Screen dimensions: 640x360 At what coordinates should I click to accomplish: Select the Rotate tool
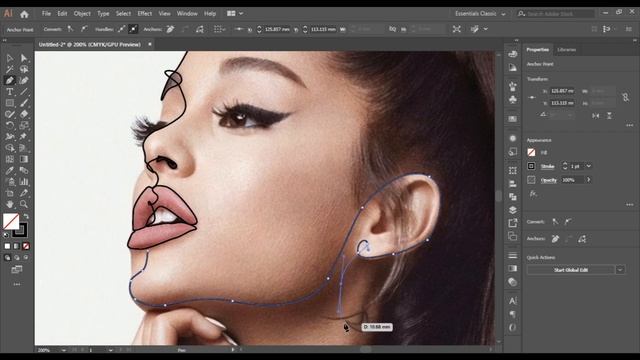[10, 125]
